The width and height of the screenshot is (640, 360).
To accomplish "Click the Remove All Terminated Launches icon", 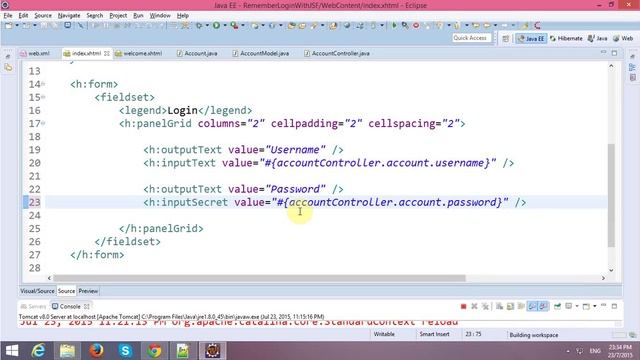I will click(485, 306).
